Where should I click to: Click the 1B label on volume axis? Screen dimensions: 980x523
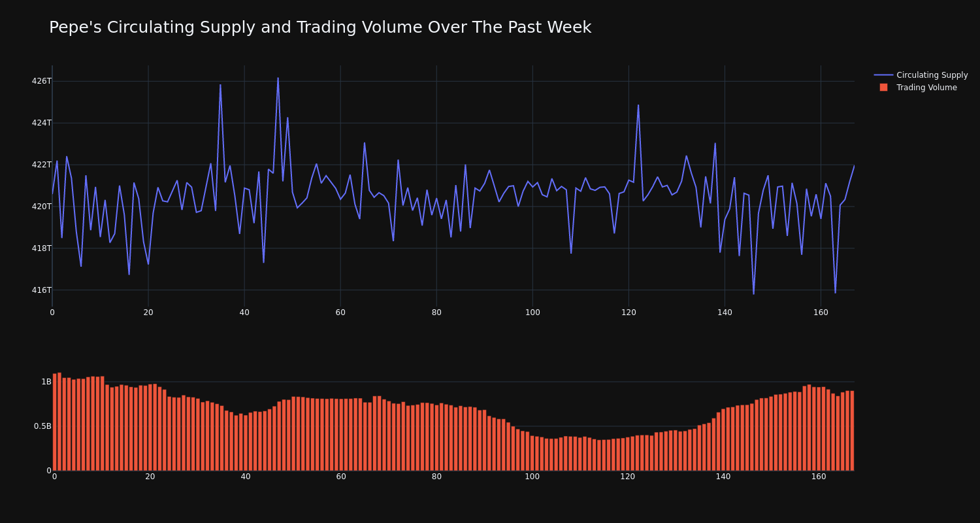tap(46, 382)
